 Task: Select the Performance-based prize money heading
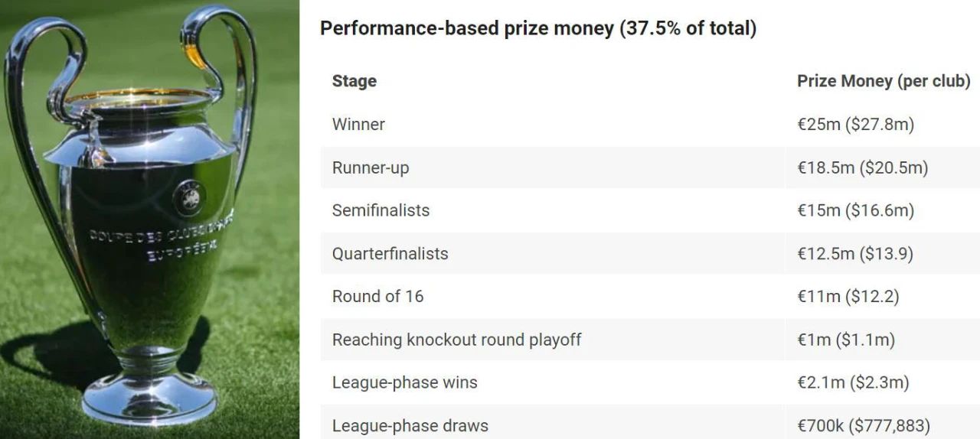coord(538,29)
